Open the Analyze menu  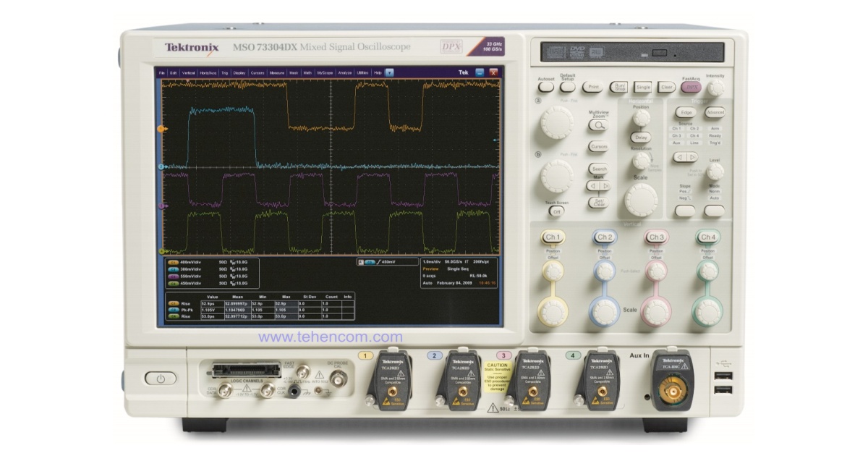pyautogui.click(x=345, y=73)
